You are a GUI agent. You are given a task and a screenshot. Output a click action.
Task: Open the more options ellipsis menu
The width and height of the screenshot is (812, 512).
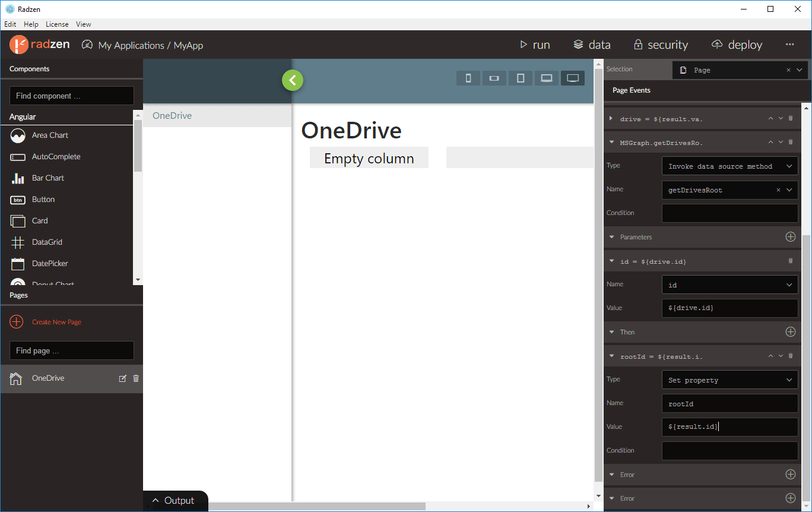[789, 45]
